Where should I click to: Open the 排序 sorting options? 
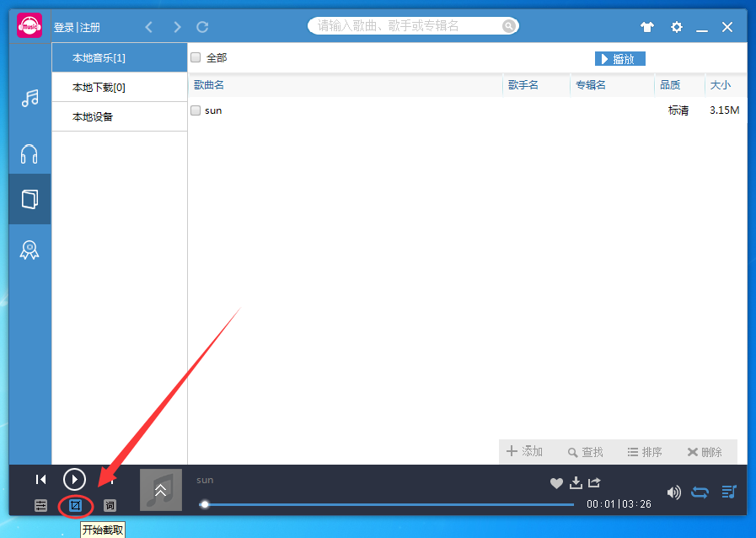(644, 451)
